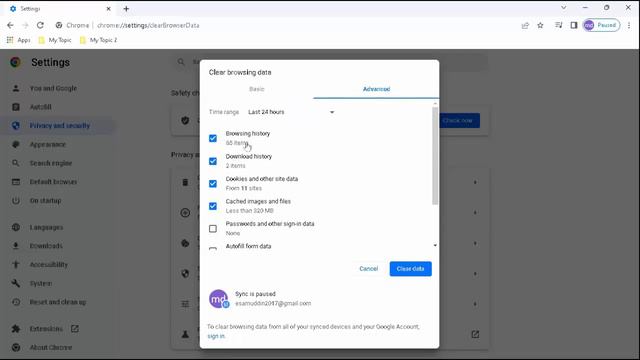Click the sign in link

point(216,336)
